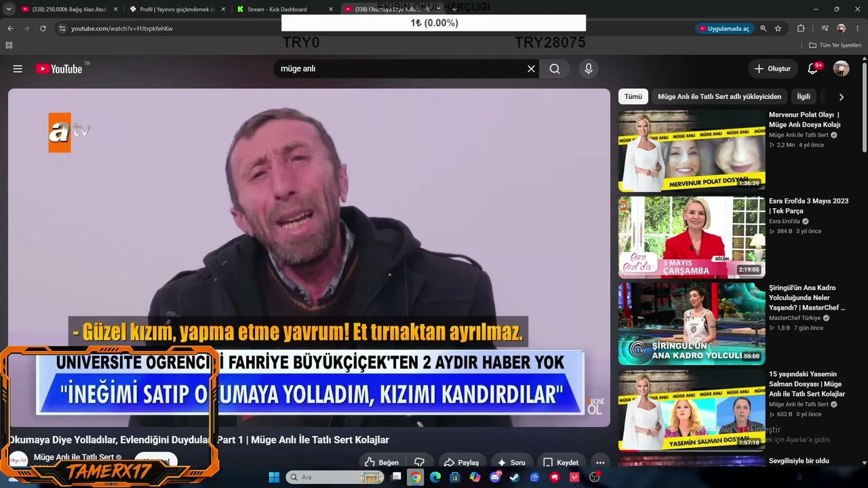Screen dimensions: 868x488
Task: Select 'Müge Anlı ile Tatlı Sert adlı yükleyiciden' chip
Action: pos(719,97)
